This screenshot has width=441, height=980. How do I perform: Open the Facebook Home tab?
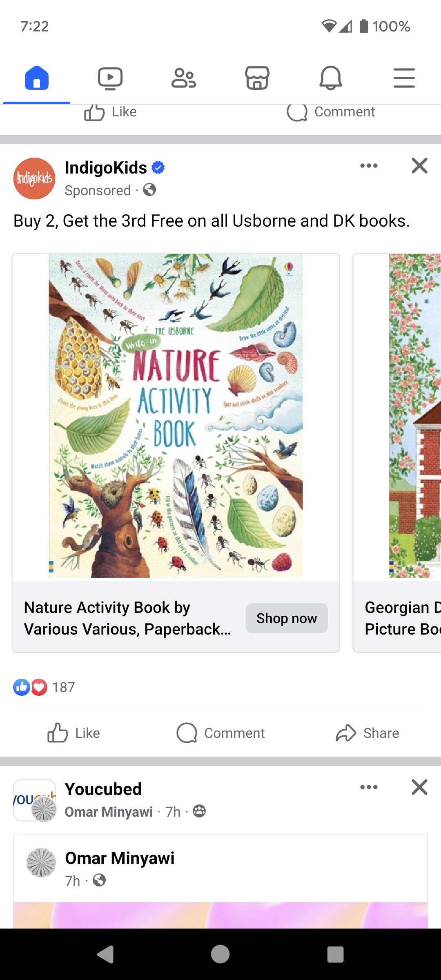(x=37, y=78)
